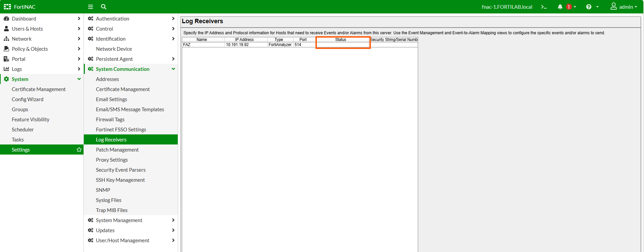
Task: Open Fortinet FSSO Settings link
Action: [121, 130]
